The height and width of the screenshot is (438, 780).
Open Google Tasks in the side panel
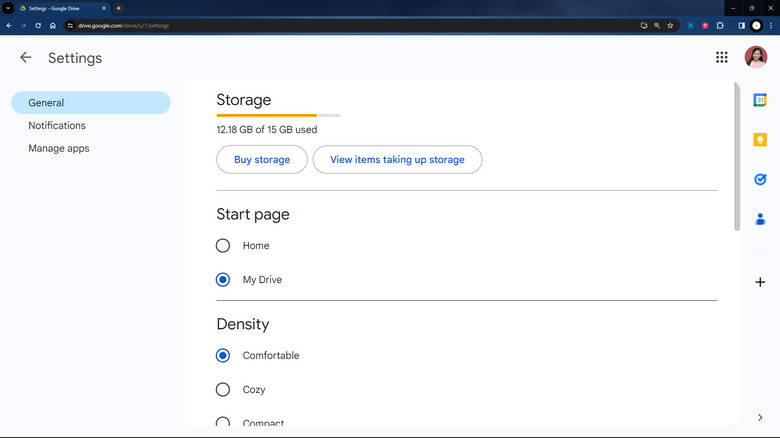(x=760, y=180)
